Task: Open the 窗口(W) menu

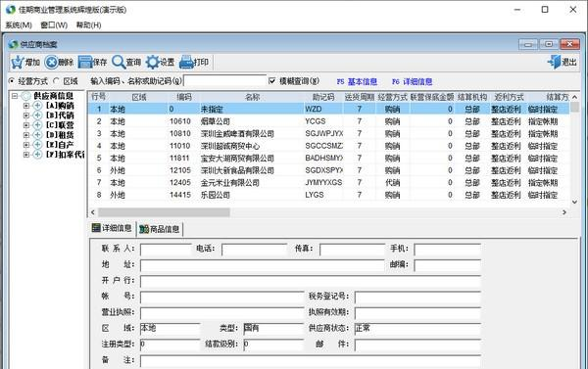Action: pos(54,25)
